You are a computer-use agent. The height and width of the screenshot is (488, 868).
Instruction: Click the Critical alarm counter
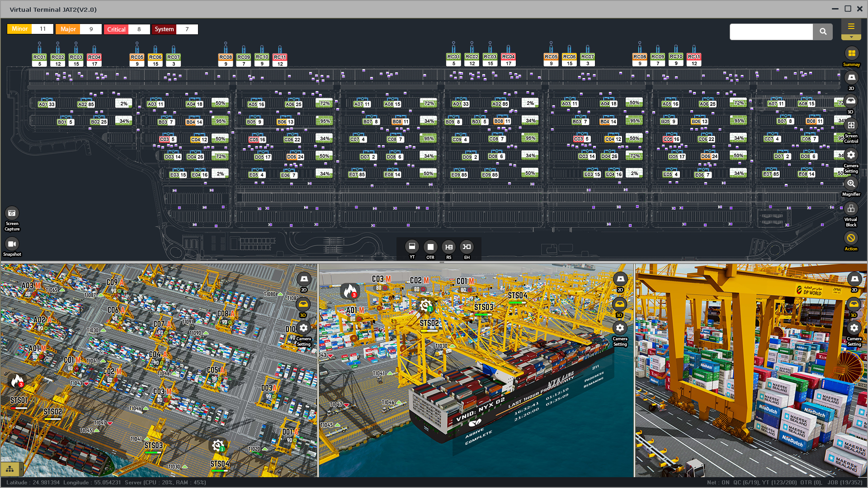tap(139, 29)
